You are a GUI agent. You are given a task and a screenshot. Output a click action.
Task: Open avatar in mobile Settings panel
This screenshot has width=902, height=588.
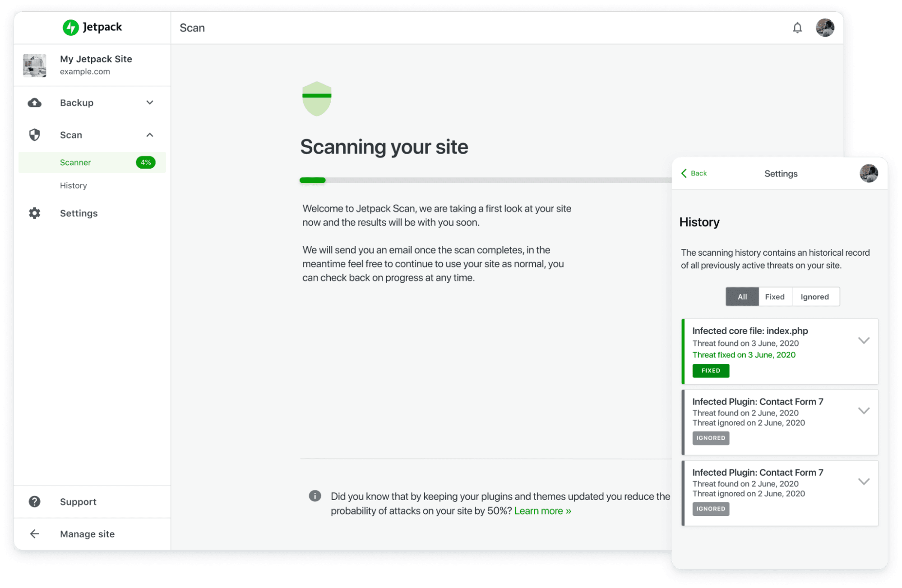(869, 173)
